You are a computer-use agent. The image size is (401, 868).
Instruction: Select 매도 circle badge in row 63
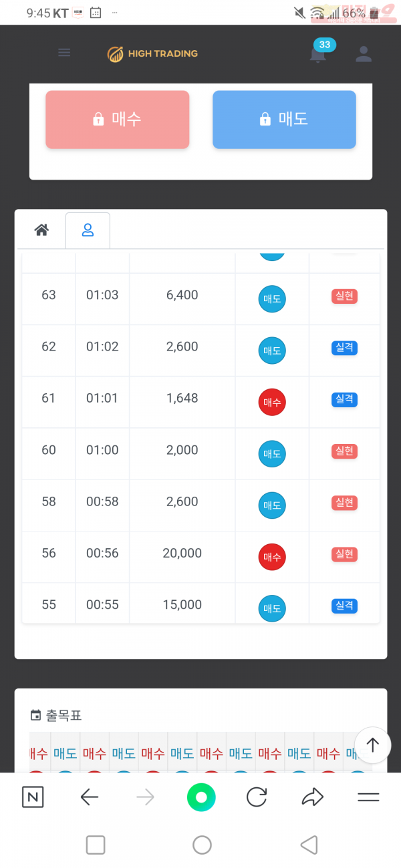(272, 299)
